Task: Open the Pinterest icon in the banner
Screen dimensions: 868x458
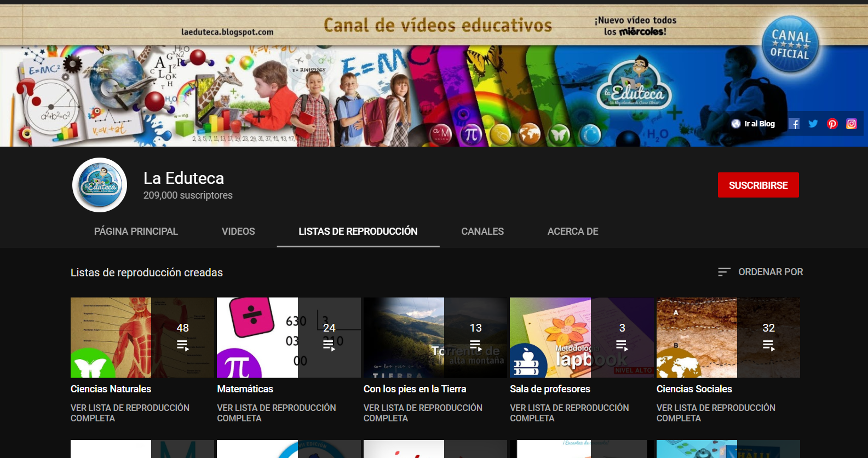Action: pos(832,124)
